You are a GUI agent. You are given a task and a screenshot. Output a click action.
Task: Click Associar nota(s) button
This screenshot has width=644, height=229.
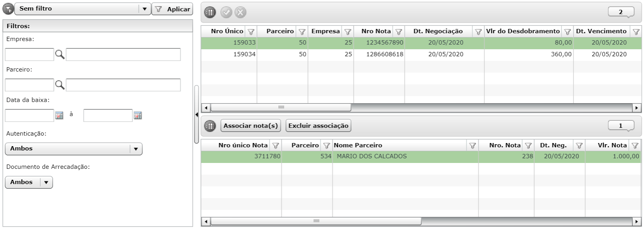coord(251,126)
